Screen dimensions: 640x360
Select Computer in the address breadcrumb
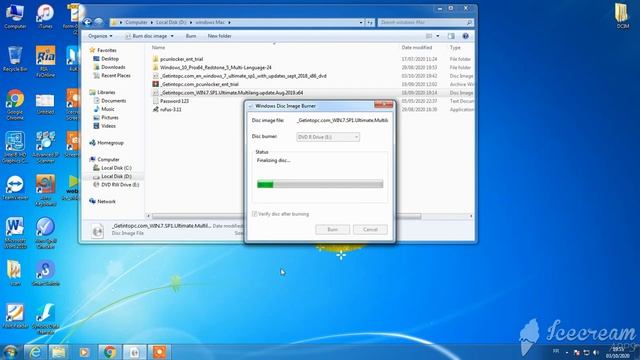click(136, 22)
